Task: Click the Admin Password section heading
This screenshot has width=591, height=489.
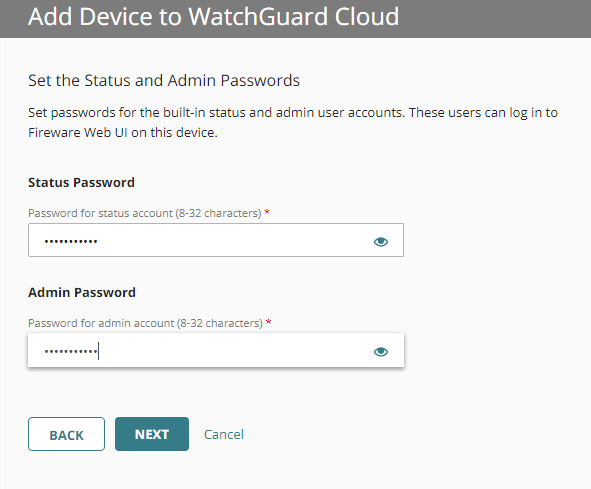Action: (82, 293)
